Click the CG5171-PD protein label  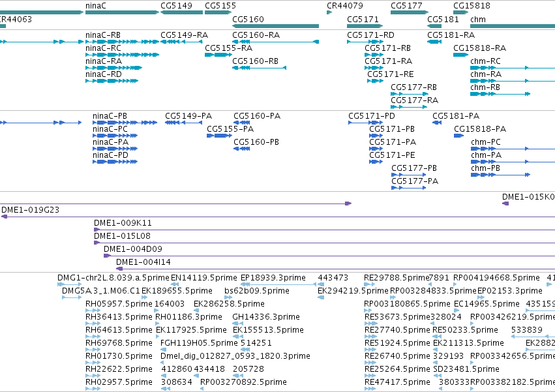(x=372, y=116)
